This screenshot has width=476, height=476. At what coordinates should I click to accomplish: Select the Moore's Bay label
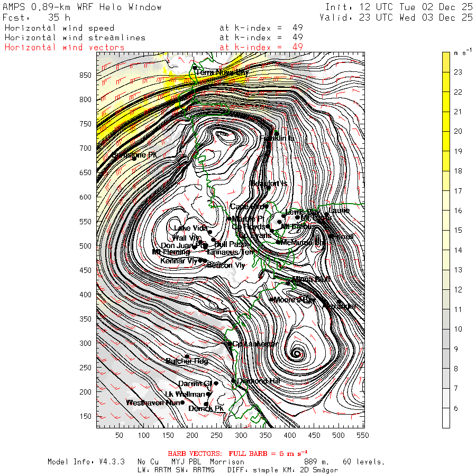point(294,300)
